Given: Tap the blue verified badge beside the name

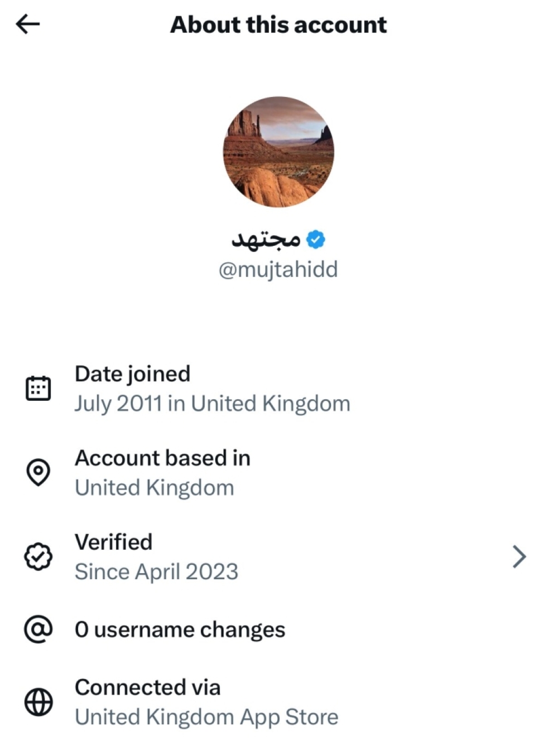Looking at the screenshot, I should [316, 239].
